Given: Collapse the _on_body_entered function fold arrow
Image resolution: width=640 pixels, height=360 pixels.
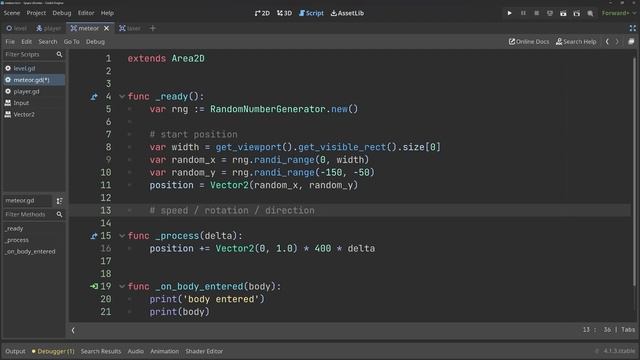Looking at the screenshot, I should [x=122, y=287].
